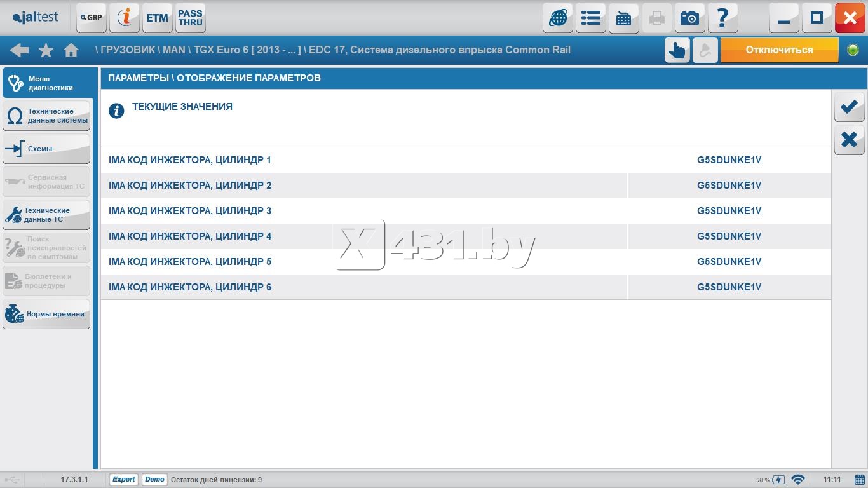Cancel with the X button under checkmark
The width and height of the screenshot is (868, 488).
[x=849, y=139]
